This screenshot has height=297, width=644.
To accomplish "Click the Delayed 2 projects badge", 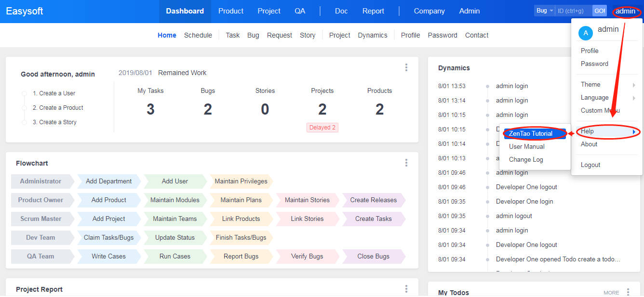I will [322, 128].
